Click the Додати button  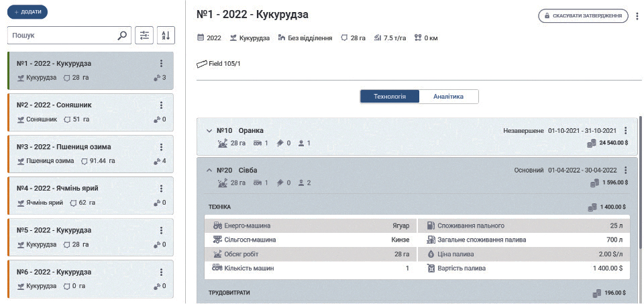(28, 12)
